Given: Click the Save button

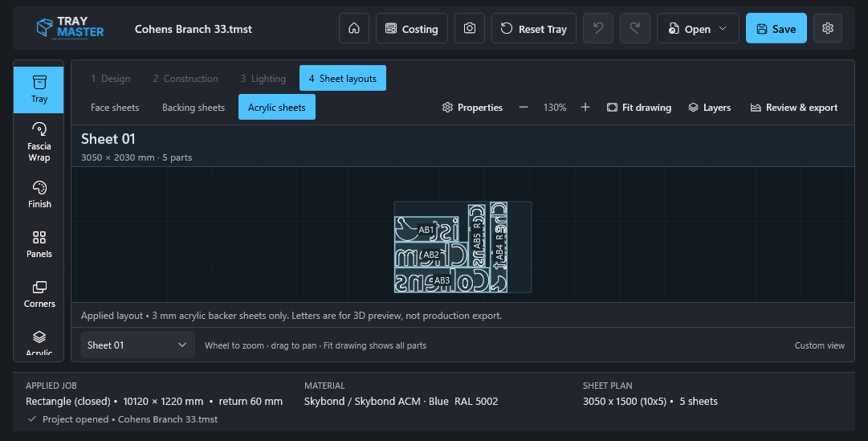Looking at the screenshot, I should pyautogui.click(x=776, y=28).
